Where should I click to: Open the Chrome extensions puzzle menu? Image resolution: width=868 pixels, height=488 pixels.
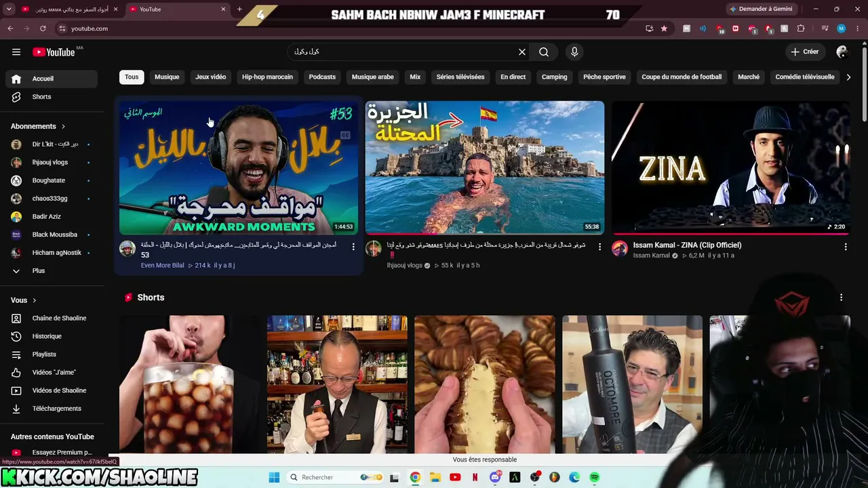click(x=801, y=28)
